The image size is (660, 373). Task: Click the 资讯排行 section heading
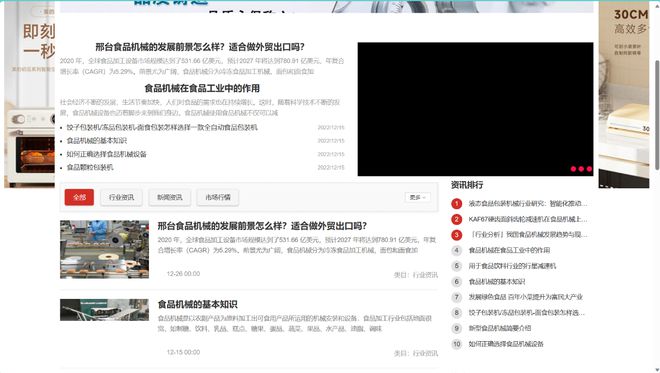point(467,185)
